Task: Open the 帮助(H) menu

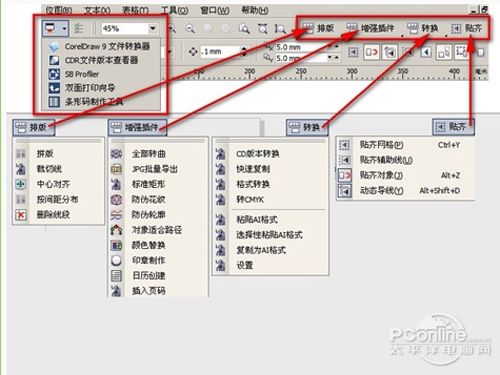Action: coord(255,10)
